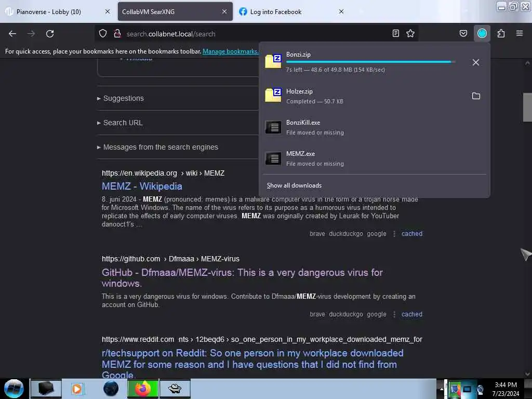Open the Firefox taskbar icon
532x399 pixels.
143,389
